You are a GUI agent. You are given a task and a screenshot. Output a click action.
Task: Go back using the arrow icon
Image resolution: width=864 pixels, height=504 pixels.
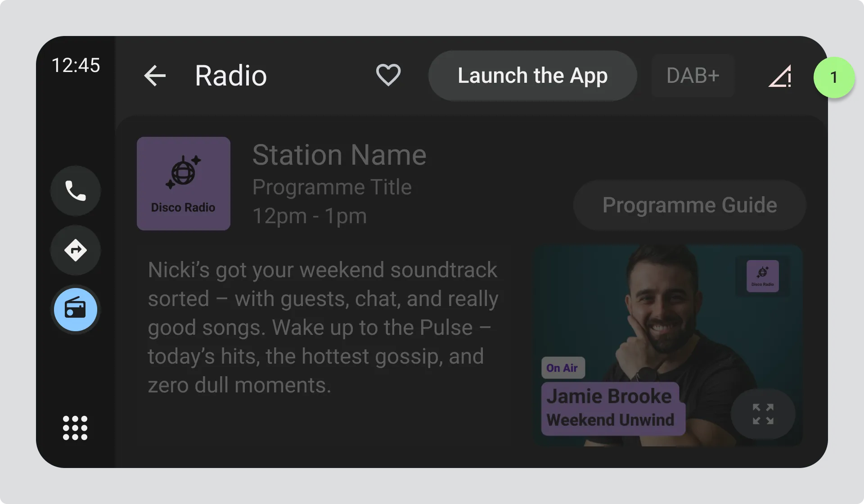tap(155, 76)
